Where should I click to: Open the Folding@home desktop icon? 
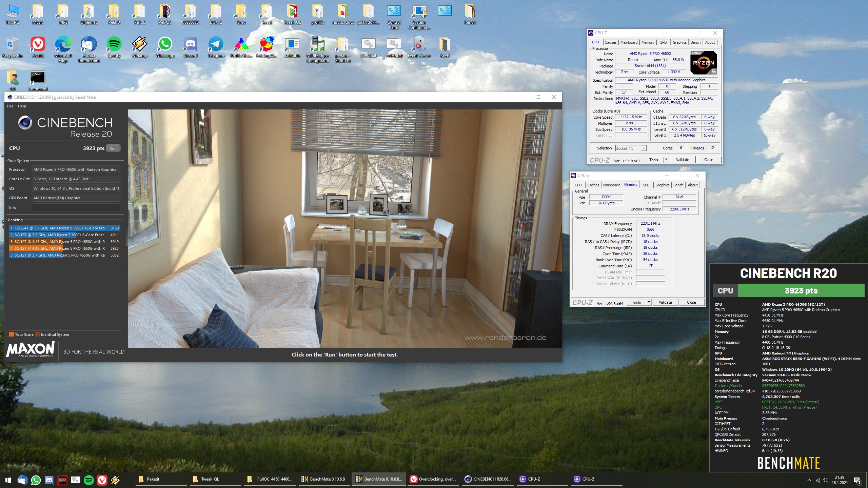[x=267, y=47]
